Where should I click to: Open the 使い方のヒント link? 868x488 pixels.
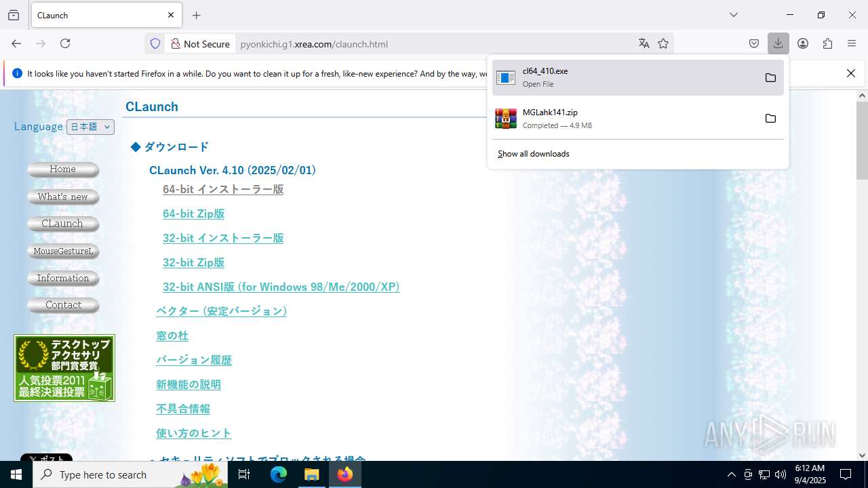click(x=194, y=433)
